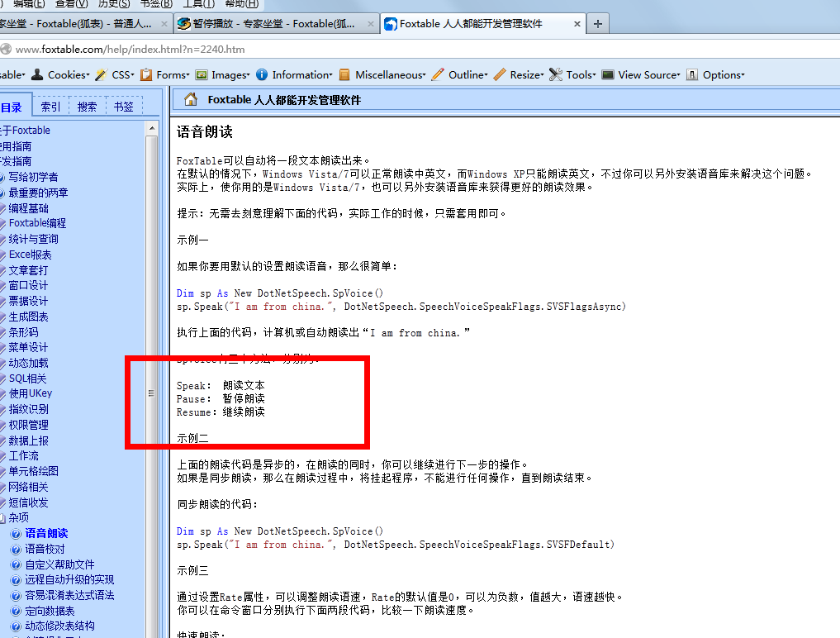This screenshot has height=638, width=840.
Task: Click the Resize ruler icon
Action: tap(499, 74)
